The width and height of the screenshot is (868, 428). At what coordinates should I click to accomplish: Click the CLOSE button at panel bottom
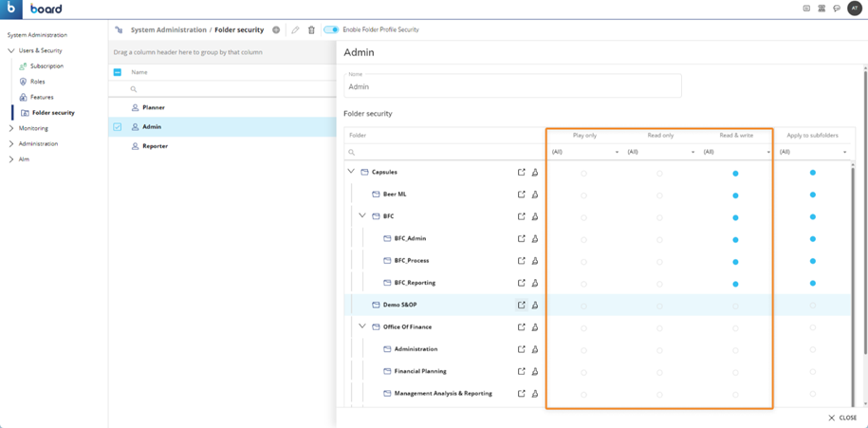click(x=842, y=418)
